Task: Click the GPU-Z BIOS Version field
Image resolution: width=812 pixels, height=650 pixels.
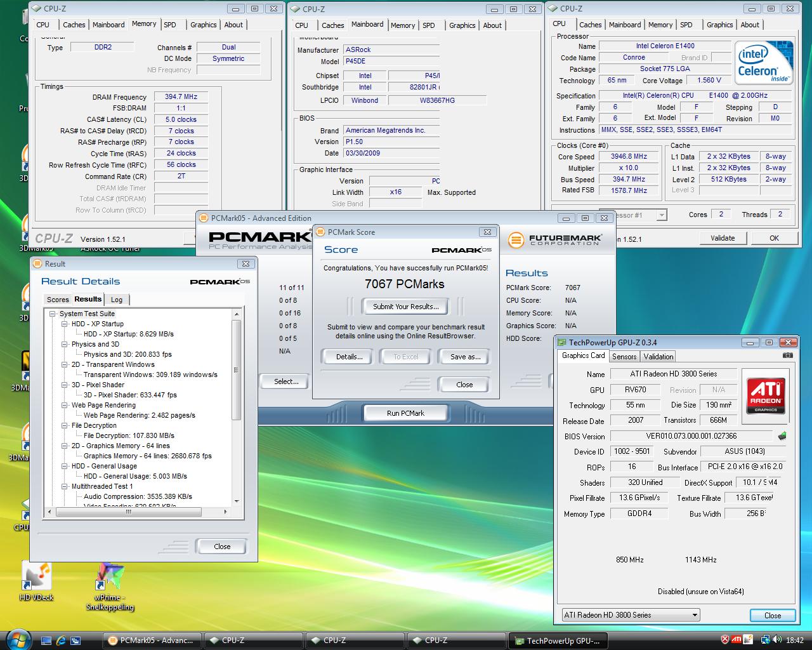Action: (691, 436)
